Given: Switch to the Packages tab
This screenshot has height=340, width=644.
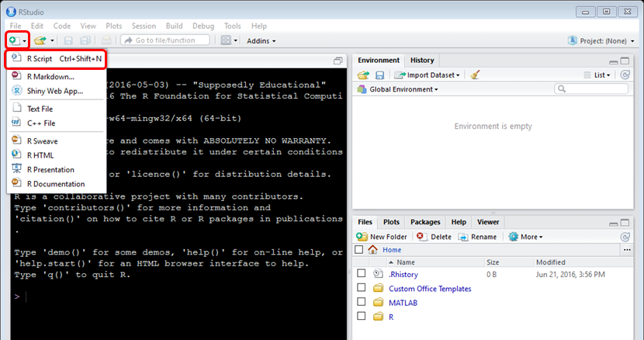Looking at the screenshot, I should click(425, 222).
